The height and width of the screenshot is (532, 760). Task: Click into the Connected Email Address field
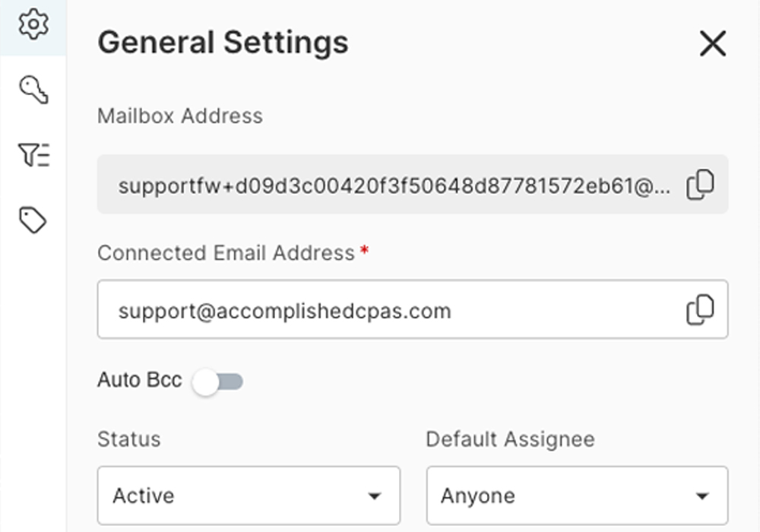tap(380, 310)
